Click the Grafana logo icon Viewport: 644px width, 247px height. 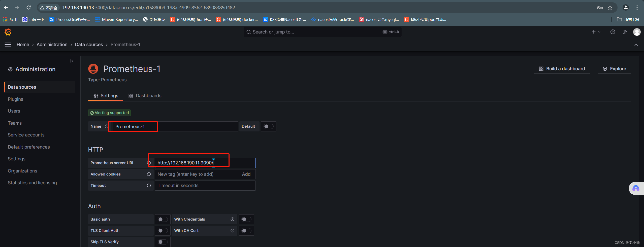coord(8,32)
